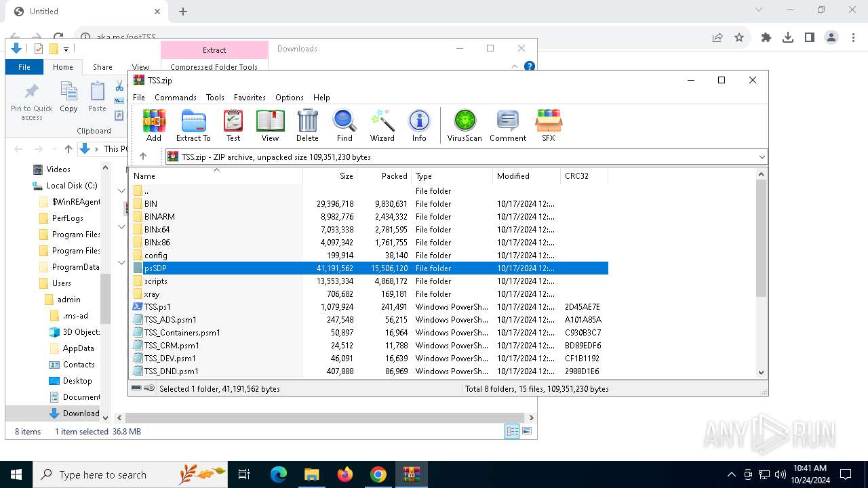Open the Help menu in WinRAR
This screenshot has width=868, height=488.
[321, 98]
